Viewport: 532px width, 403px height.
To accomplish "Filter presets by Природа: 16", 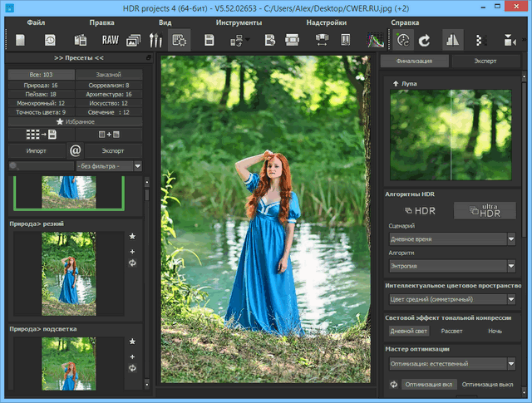I will [x=41, y=85].
